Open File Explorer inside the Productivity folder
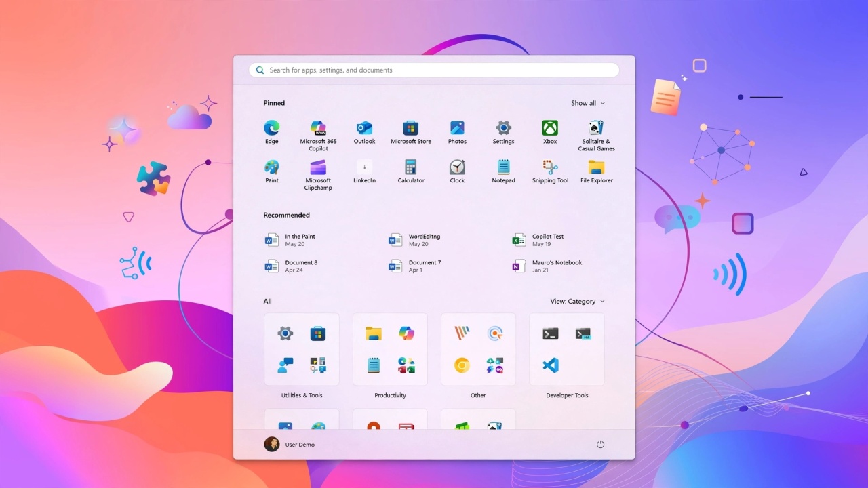The width and height of the screenshot is (868, 488). click(374, 333)
